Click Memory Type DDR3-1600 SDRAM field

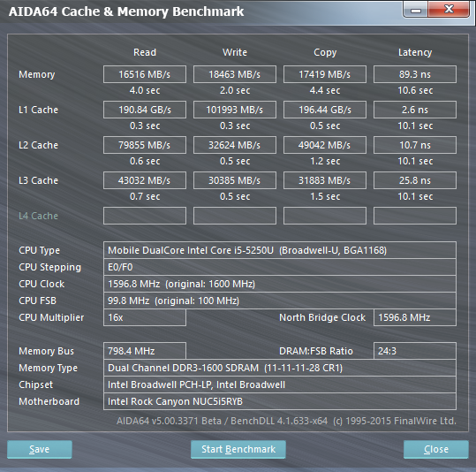click(280, 368)
